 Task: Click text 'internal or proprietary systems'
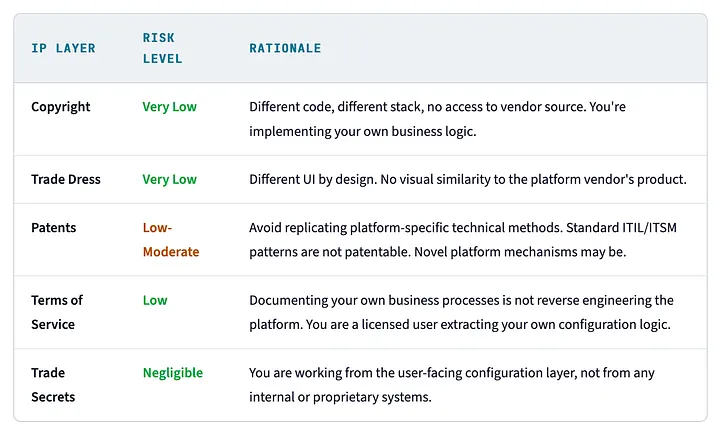339,397
